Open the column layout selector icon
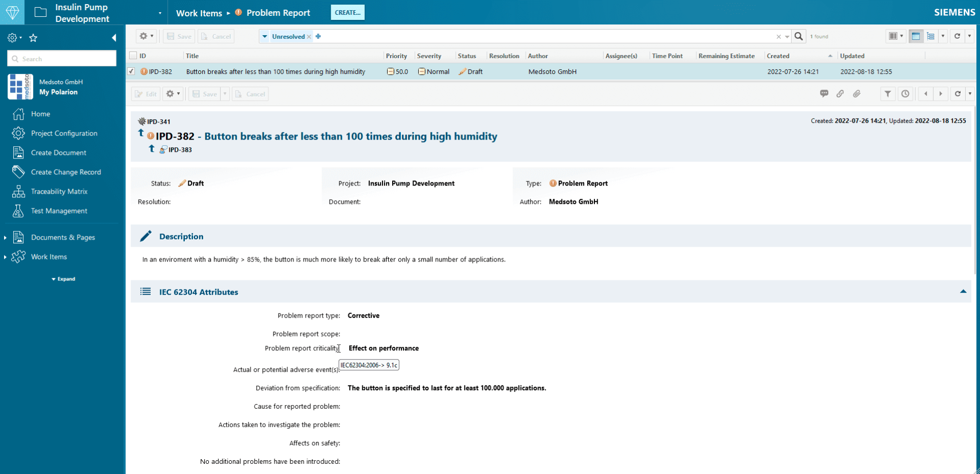Screen dimensions: 980x474 click(x=895, y=36)
